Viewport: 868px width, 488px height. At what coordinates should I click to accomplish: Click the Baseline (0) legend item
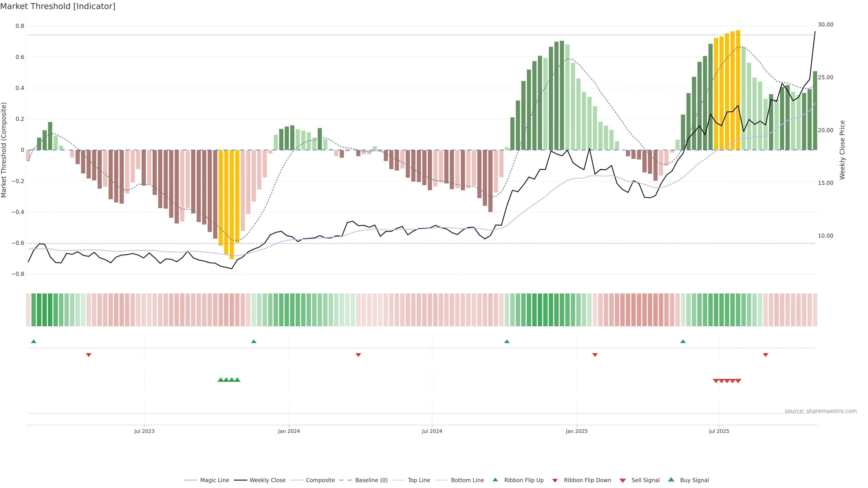371,480
